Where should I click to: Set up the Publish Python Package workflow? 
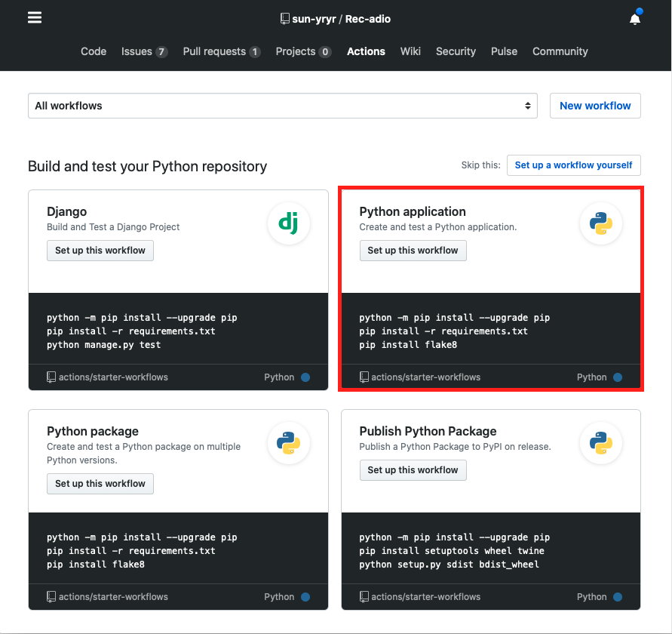tap(413, 470)
